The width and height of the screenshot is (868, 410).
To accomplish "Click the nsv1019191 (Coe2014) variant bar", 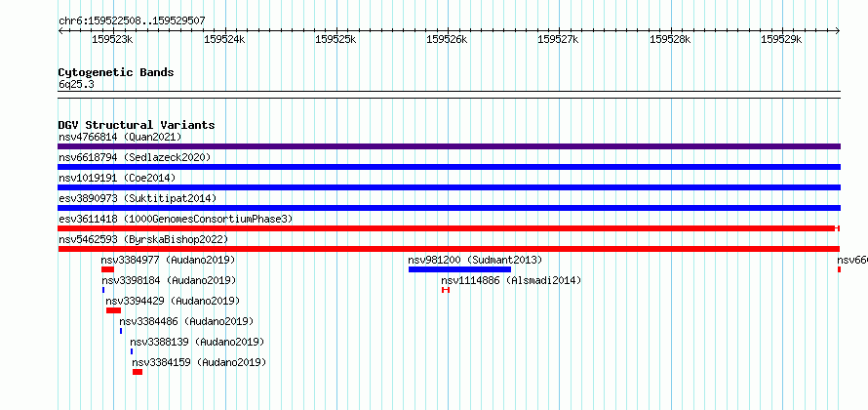I will click(x=449, y=187).
